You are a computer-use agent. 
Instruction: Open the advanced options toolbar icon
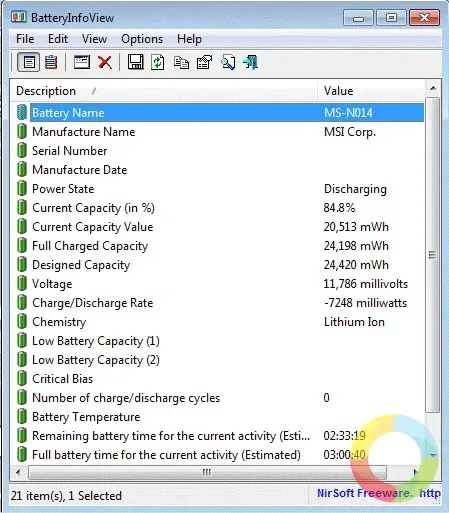tap(204, 62)
